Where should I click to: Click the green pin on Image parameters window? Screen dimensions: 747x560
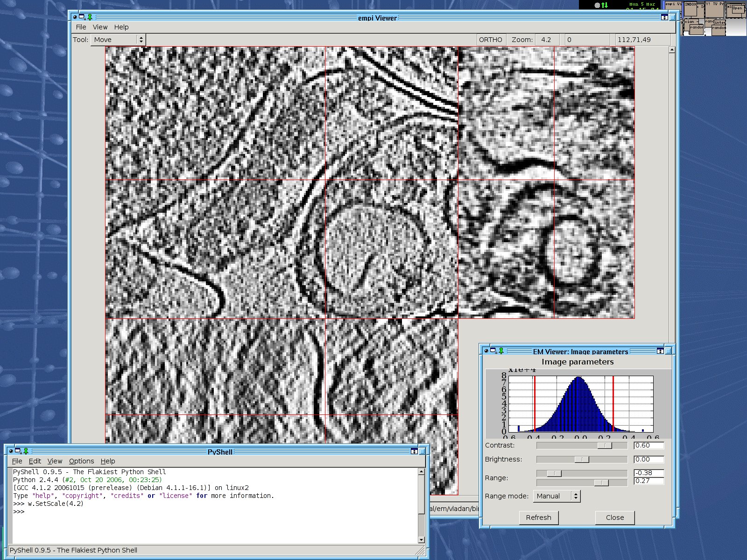click(x=501, y=350)
